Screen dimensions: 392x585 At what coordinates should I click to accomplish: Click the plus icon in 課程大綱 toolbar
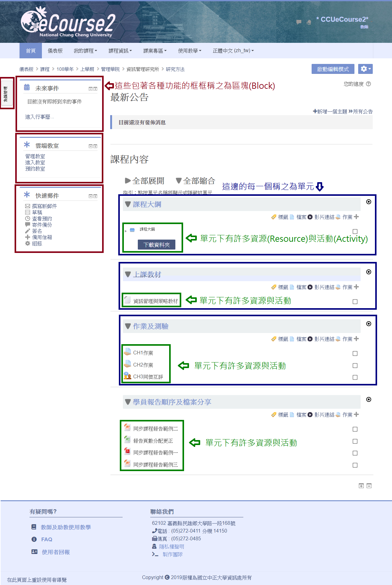[356, 217]
